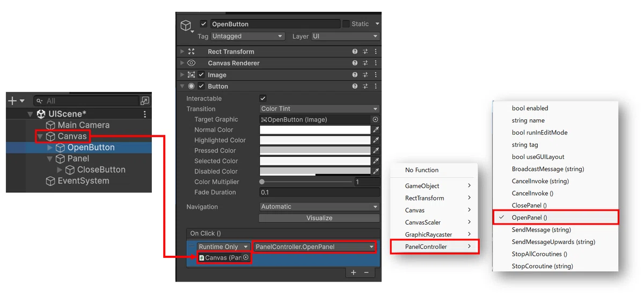Expand the Rect Transform component foldout

coord(182,52)
